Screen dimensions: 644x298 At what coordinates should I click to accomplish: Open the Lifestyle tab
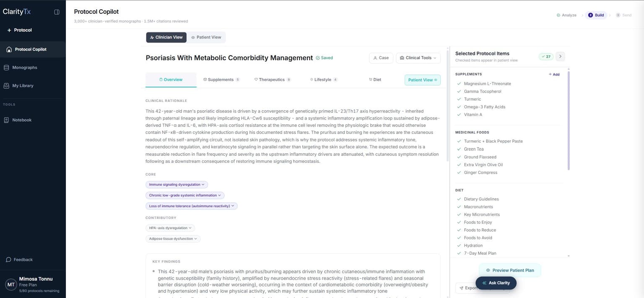(x=323, y=80)
